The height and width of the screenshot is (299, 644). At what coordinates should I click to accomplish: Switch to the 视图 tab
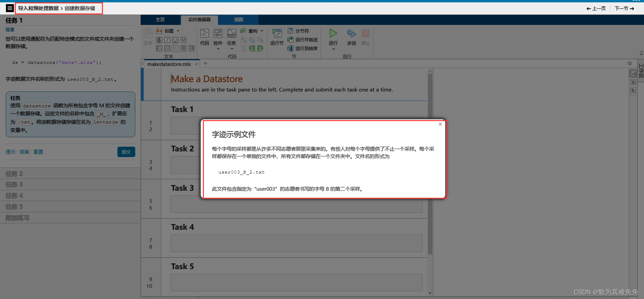click(239, 20)
